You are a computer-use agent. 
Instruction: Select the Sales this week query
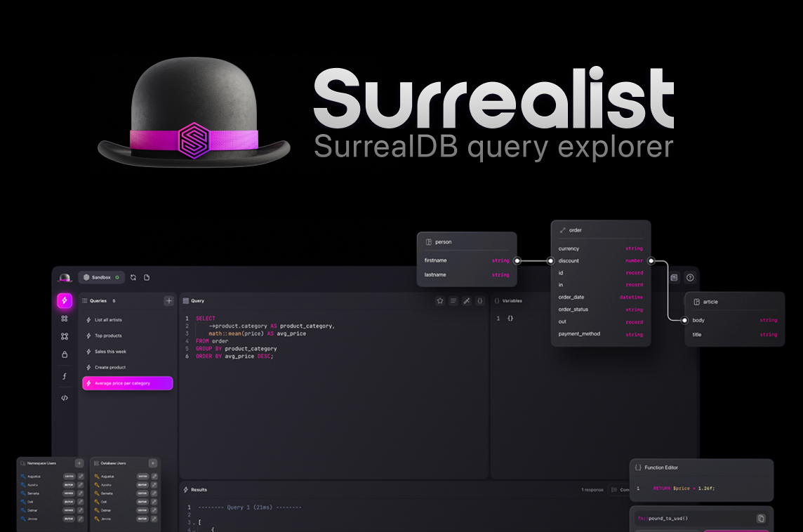(127, 352)
